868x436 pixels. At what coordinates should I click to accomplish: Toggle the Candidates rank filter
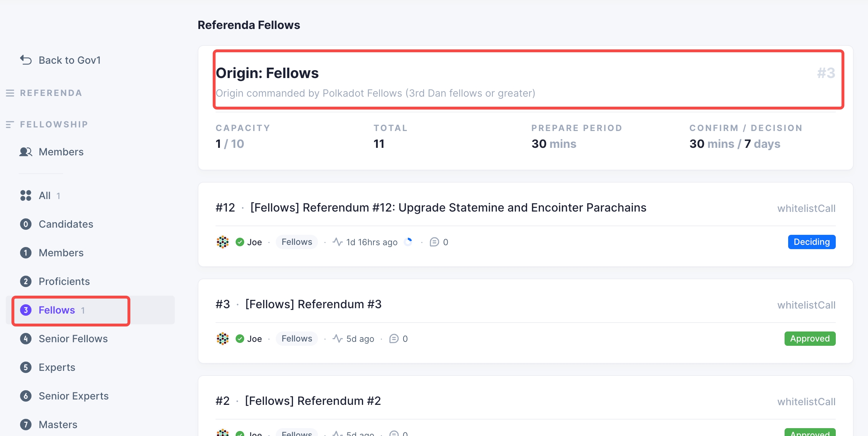66,224
